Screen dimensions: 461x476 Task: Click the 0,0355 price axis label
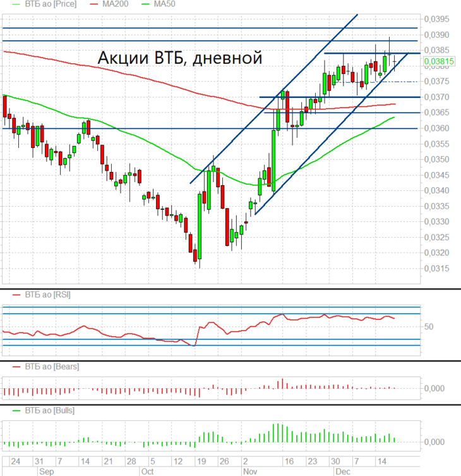[436, 144]
